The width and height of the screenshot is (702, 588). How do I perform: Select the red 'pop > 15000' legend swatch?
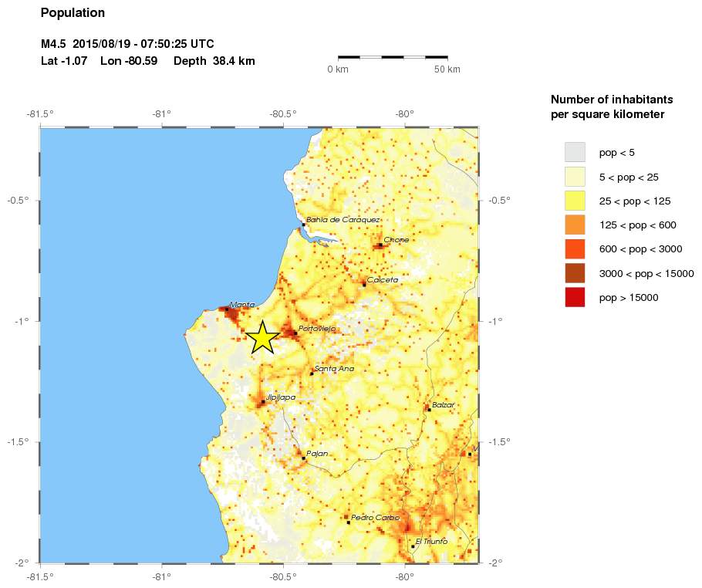575,297
